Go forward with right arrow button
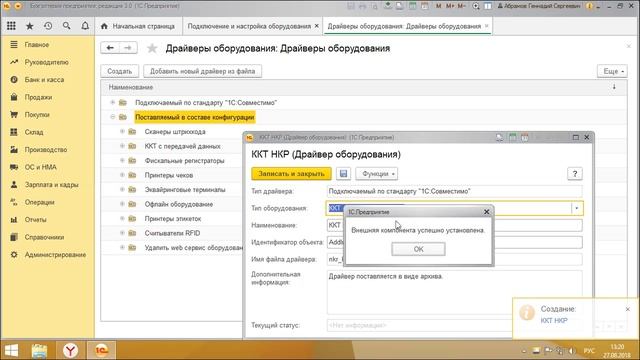This screenshot has width=640, height=360. point(128,48)
